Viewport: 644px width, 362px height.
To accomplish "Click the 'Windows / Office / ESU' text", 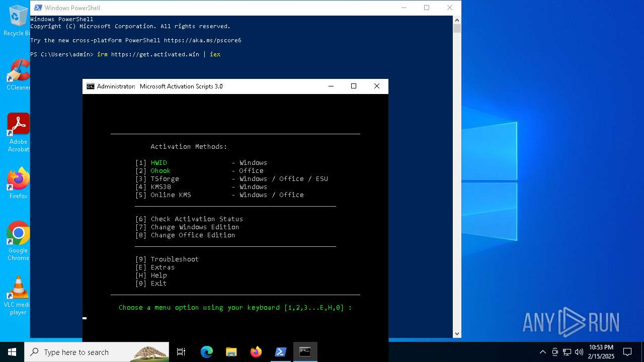I will 284,179.
